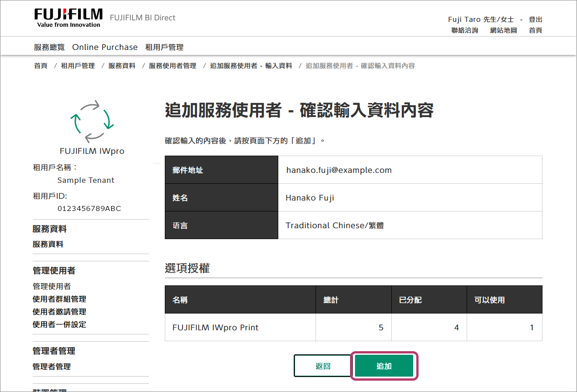
Task: Click the 返回 back button
Action: [x=323, y=366]
